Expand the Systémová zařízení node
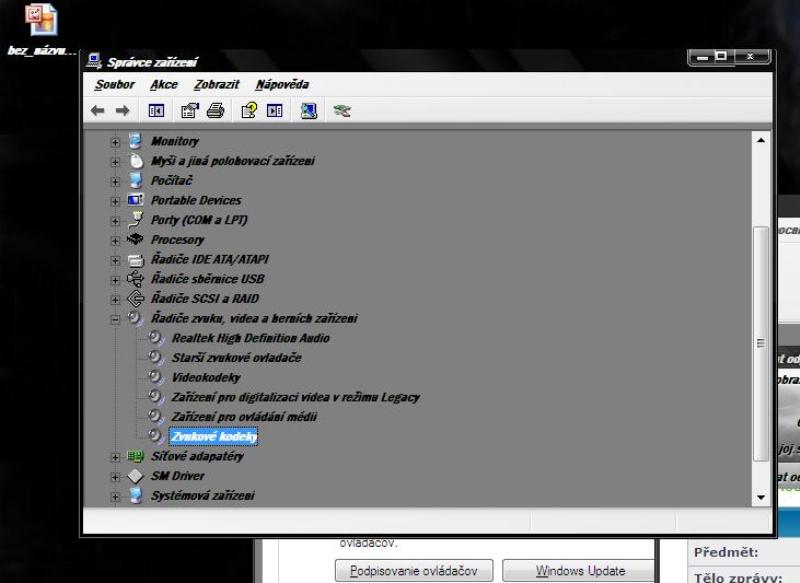 tap(115, 497)
